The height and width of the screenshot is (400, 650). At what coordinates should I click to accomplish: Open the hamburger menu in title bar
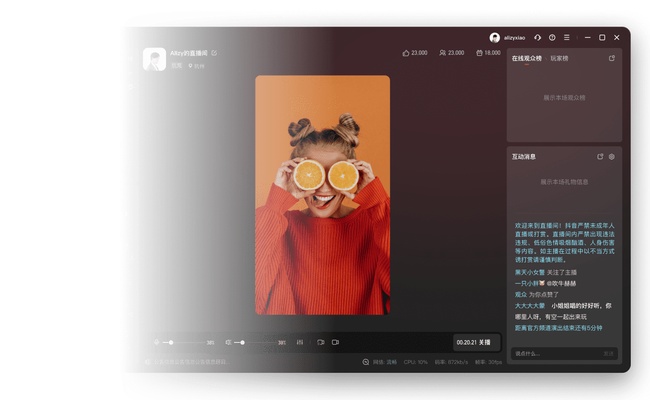(x=567, y=37)
